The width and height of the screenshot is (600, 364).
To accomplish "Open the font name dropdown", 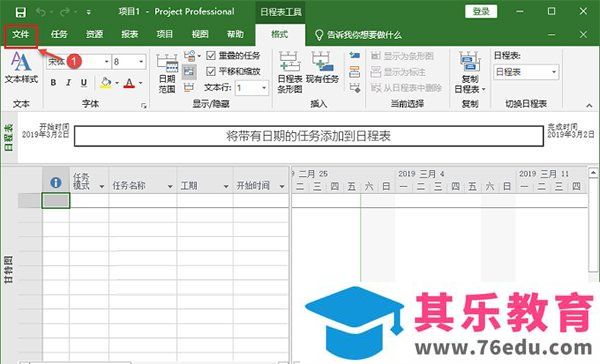I will tap(107, 62).
